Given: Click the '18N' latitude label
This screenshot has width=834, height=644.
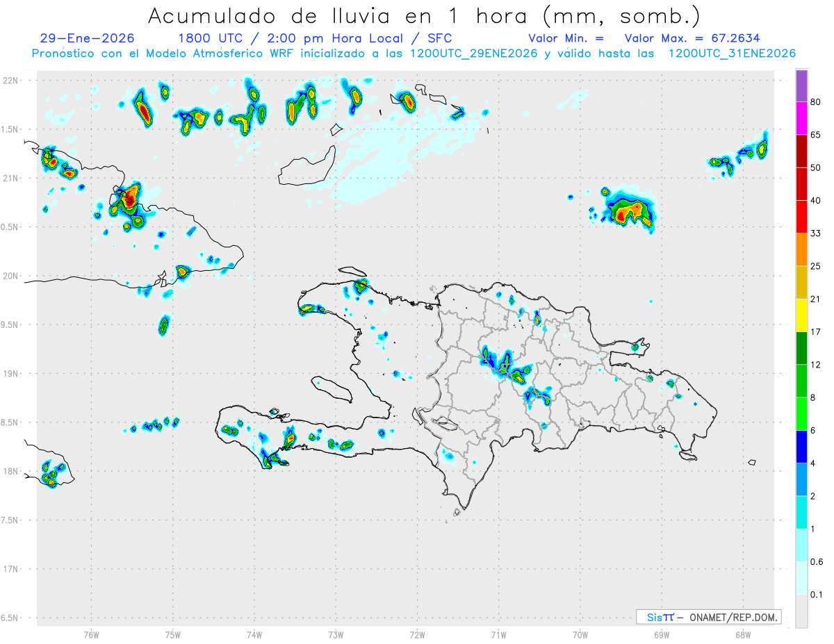Looking at the screenshot, I should pos(10,471).
